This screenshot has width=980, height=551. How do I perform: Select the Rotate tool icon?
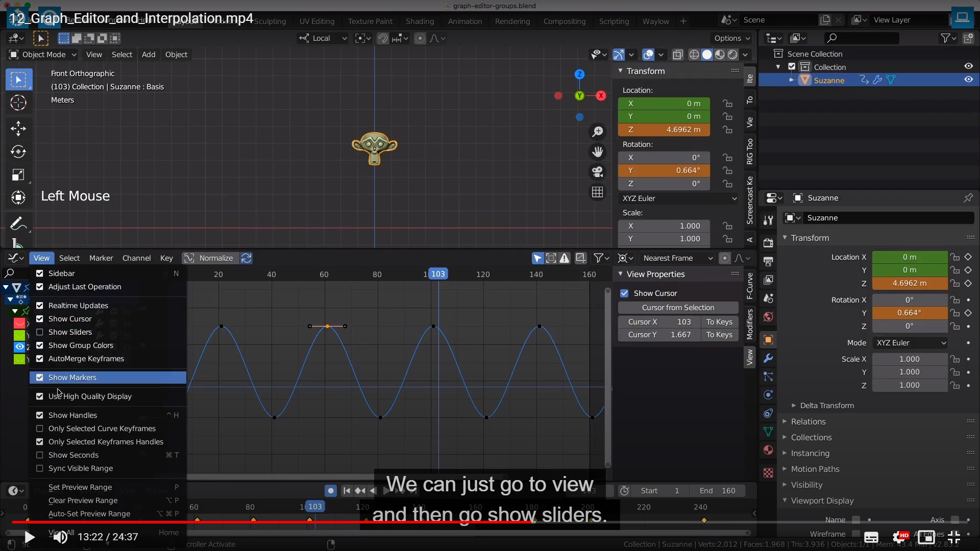click(x=18, y=152)
